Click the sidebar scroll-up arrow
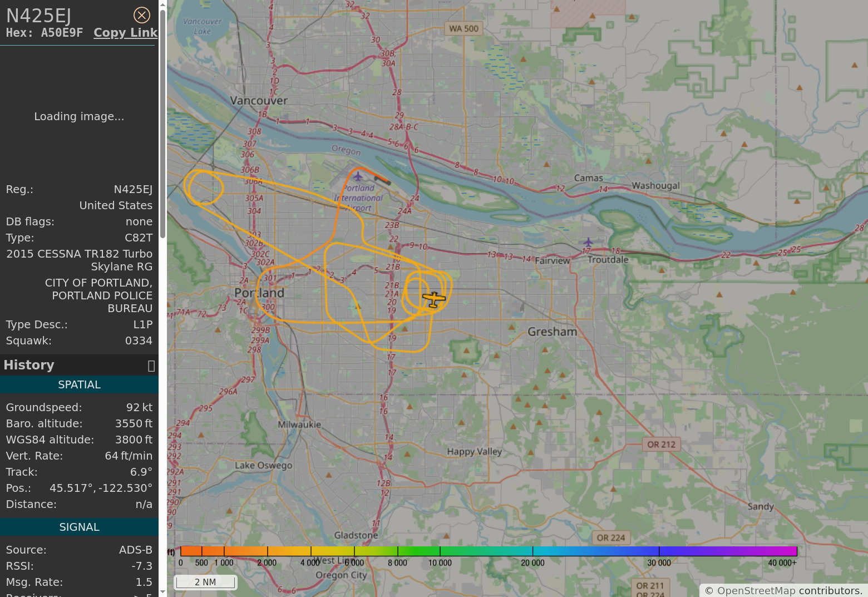868x597 pixels. [162, 5]
